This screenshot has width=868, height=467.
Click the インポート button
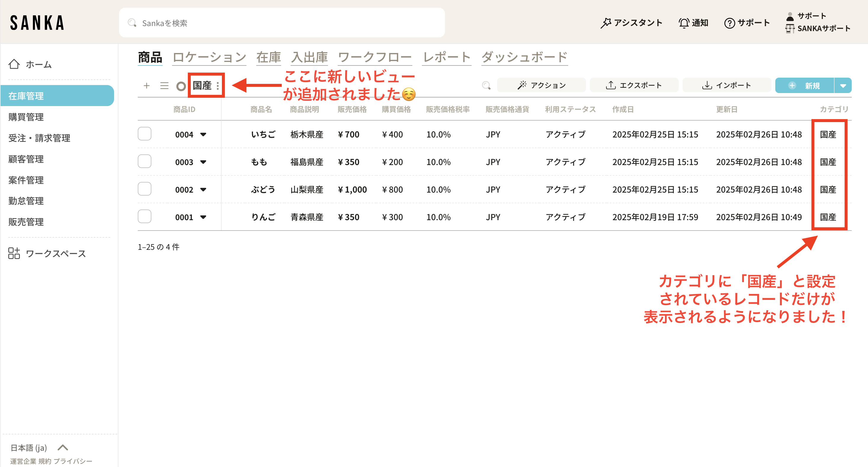726,86
